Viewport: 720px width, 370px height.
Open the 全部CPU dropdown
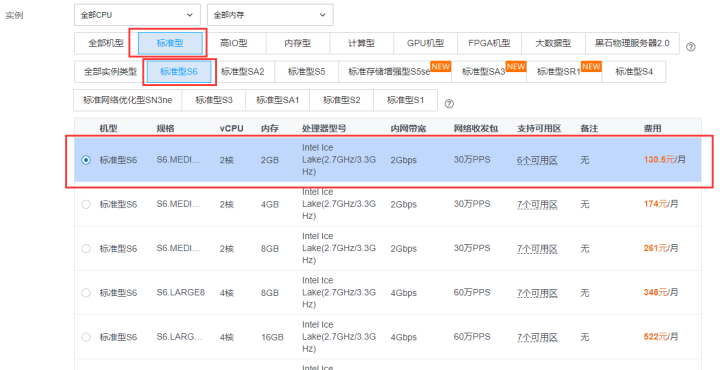click(137, 15)
